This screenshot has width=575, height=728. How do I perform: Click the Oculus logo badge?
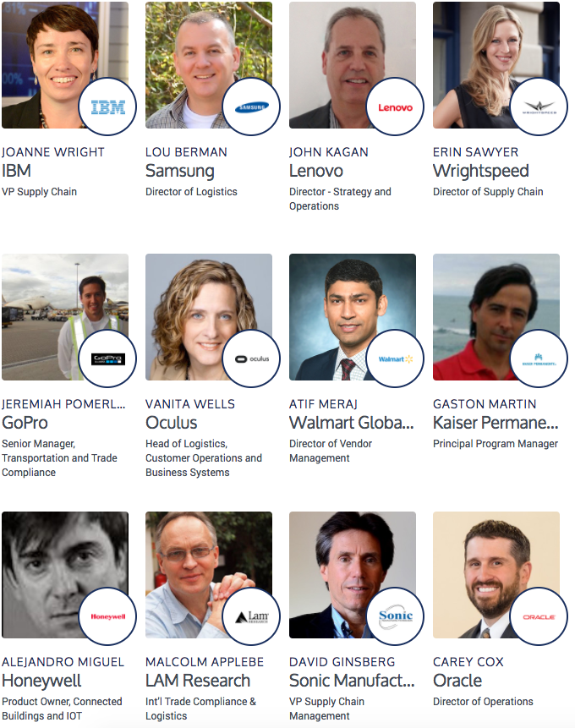pyautogui.click(x=251, y=359)
